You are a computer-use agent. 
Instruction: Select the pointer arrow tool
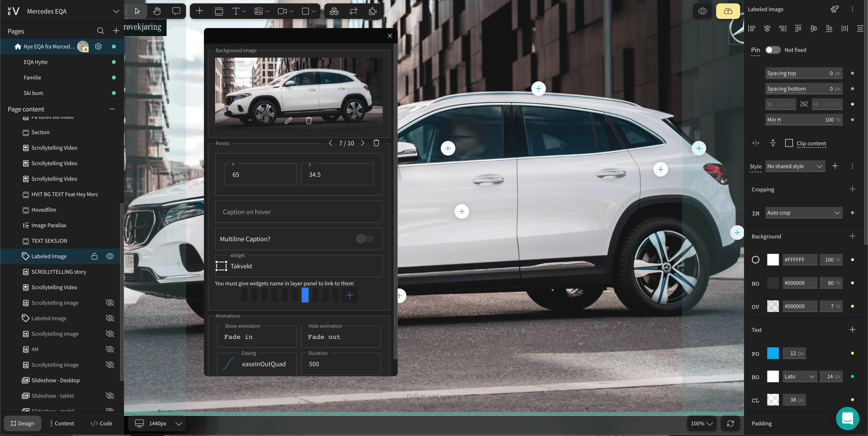point(137,11)
